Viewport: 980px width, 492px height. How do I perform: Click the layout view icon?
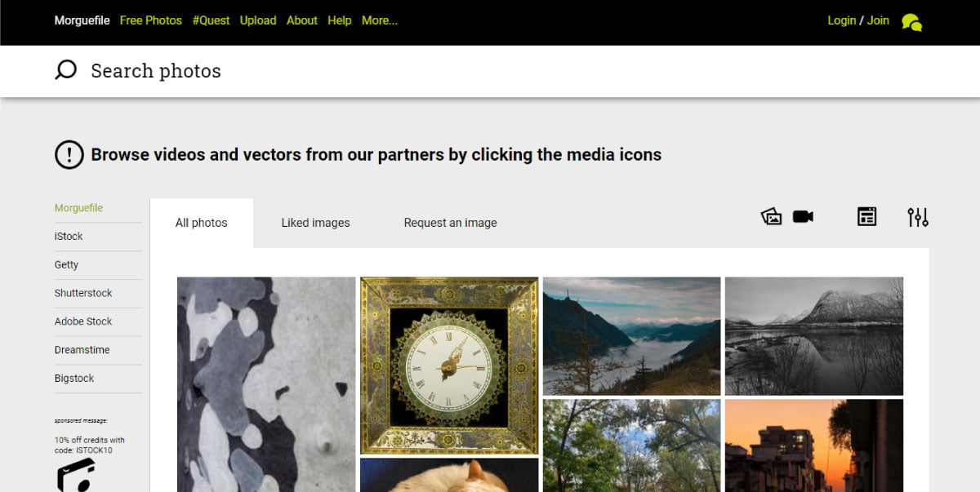866,216
